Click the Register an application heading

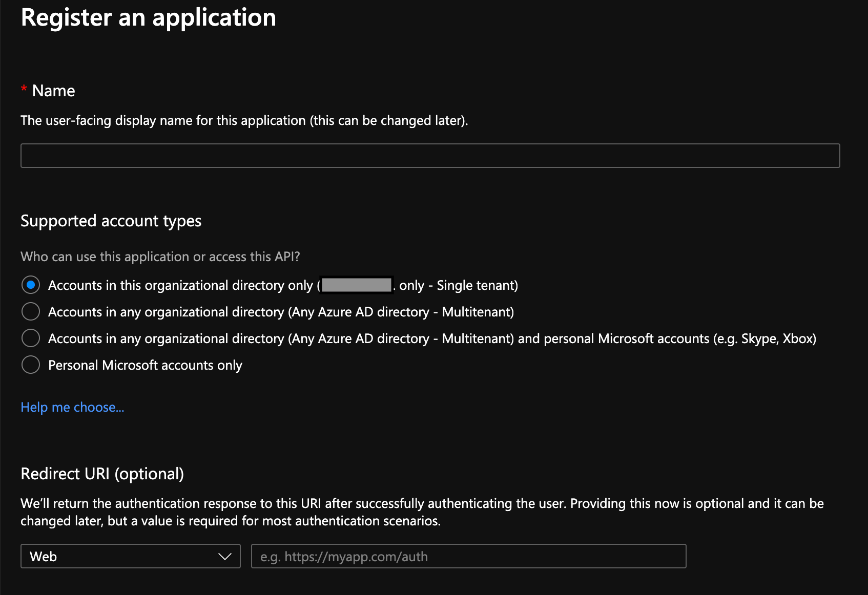149,18
